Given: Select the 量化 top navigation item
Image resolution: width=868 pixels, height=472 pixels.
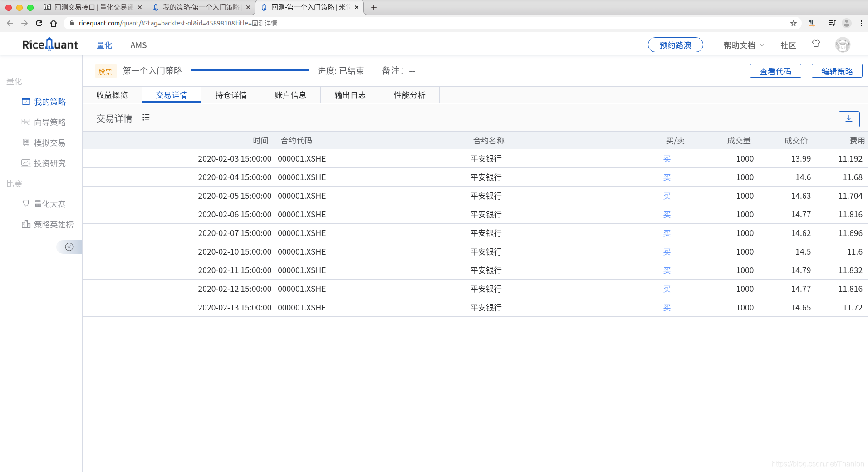Looking at the screenshot, I should point(104,45).
